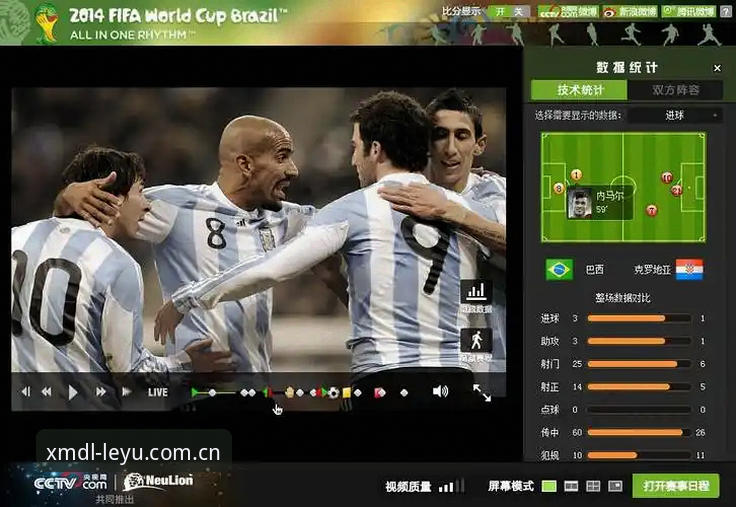This screenshot has height=507, width=736.
Task: Click the slow-forward playback arrow
Action: click(126, 392)
